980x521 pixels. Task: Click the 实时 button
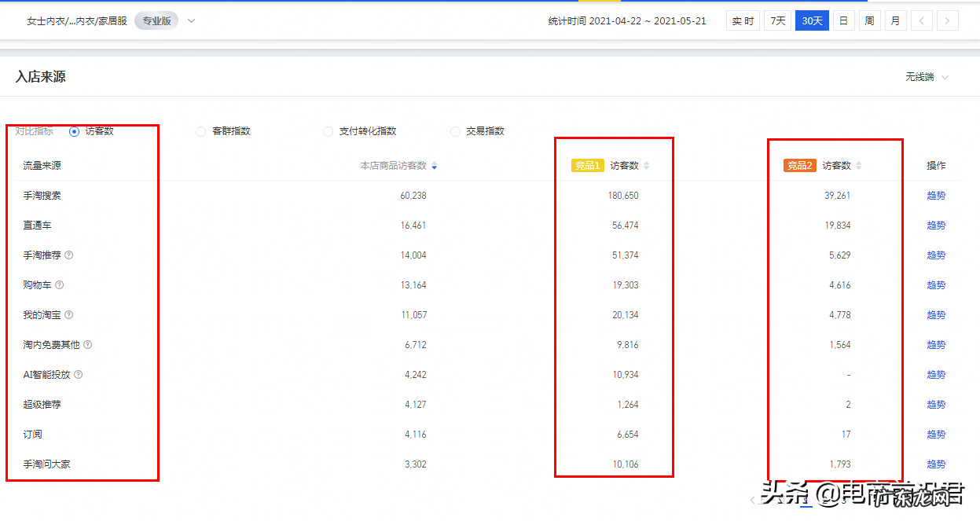[742, 20]
